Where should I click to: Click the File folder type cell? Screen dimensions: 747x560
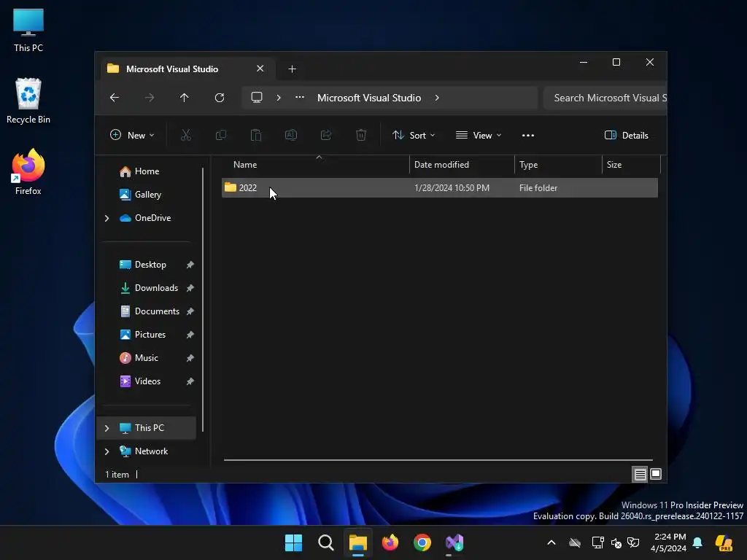coord(538,188)
